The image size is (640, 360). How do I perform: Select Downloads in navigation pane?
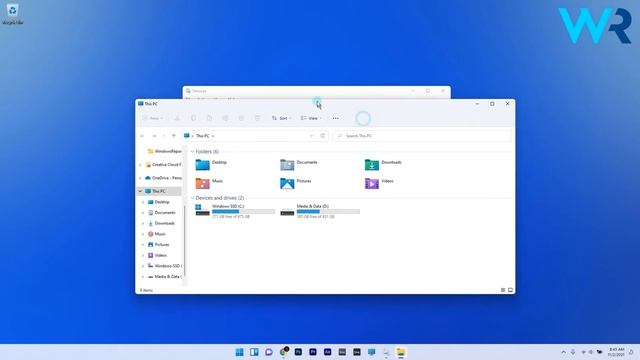coord(162,223)
